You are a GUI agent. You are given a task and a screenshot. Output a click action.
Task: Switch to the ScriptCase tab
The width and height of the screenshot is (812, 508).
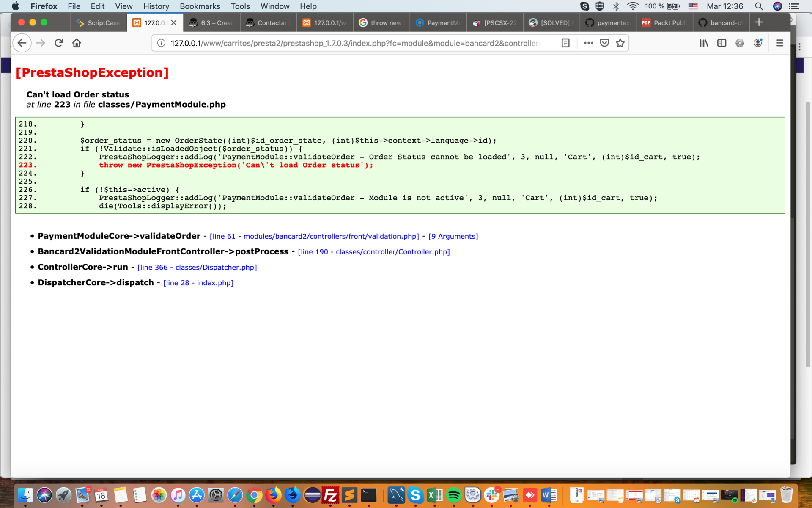click(99, 23)
